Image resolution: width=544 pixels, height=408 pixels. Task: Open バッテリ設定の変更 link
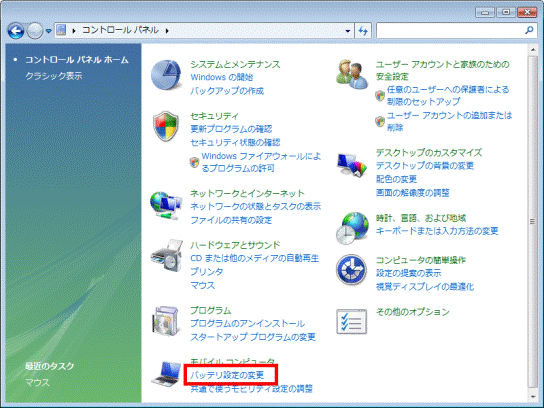(x=227, y=375)
